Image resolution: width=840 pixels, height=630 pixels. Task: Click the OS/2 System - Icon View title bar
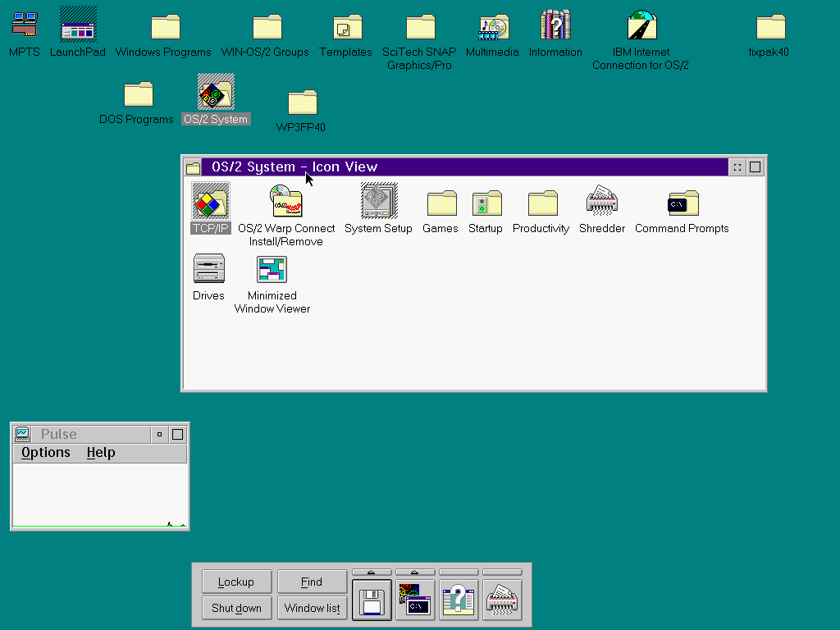tap(465, 167)
